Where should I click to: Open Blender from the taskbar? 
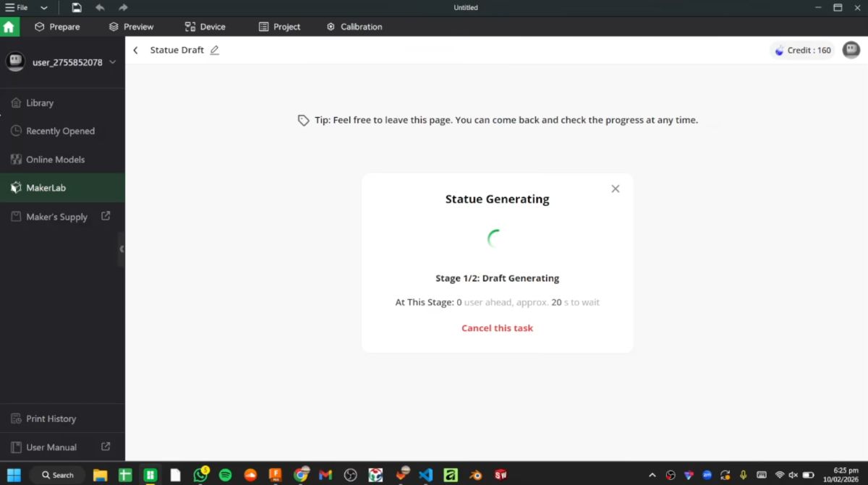coord(475,475)
